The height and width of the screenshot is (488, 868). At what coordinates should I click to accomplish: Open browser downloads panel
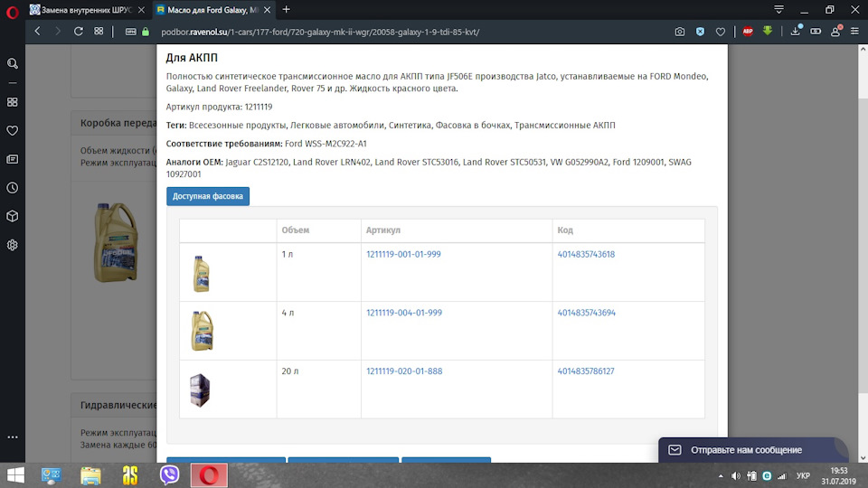click(796, 32)
